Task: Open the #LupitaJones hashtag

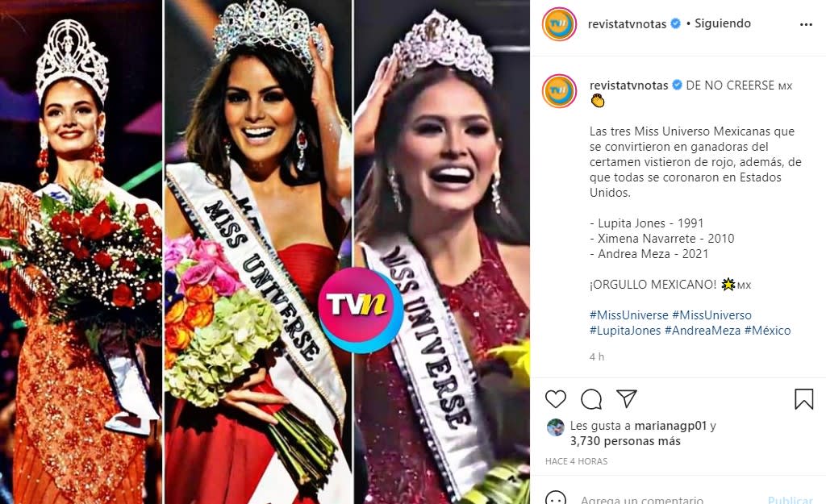Action: click(625, 330)
